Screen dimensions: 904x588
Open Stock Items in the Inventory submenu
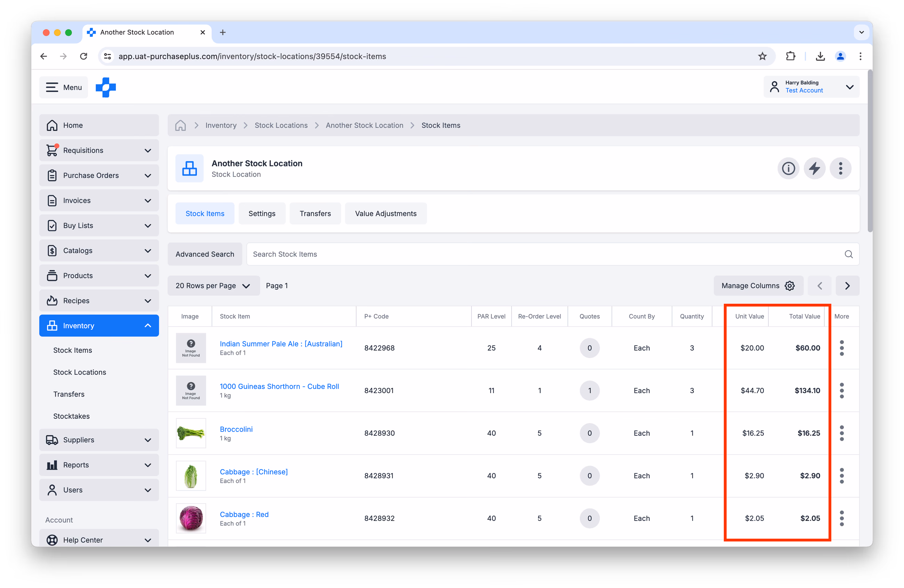(x=73, y=350)
